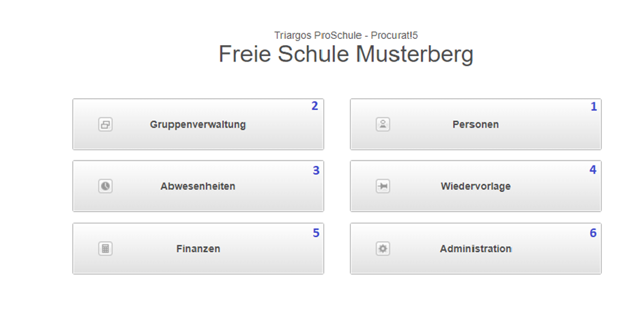644x319 pixels.
Task: Click the Freie Schule Musterberg heading
Action: coord(346,54)
